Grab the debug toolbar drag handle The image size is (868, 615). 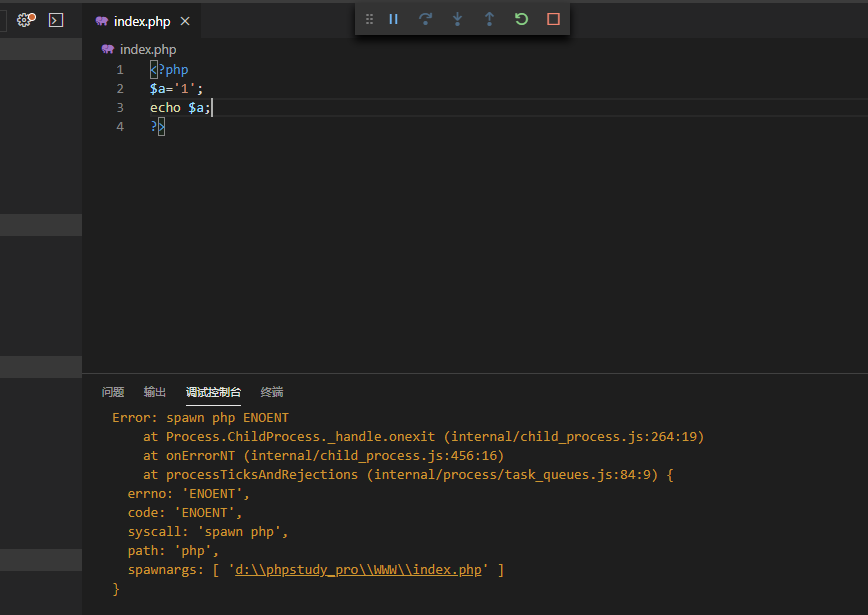[x=369, y=19]
